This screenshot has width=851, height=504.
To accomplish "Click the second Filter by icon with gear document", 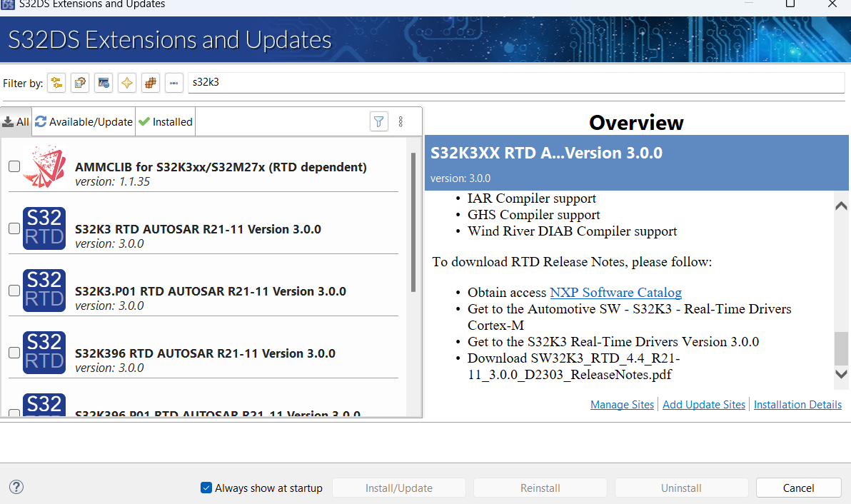I will 80,83.
